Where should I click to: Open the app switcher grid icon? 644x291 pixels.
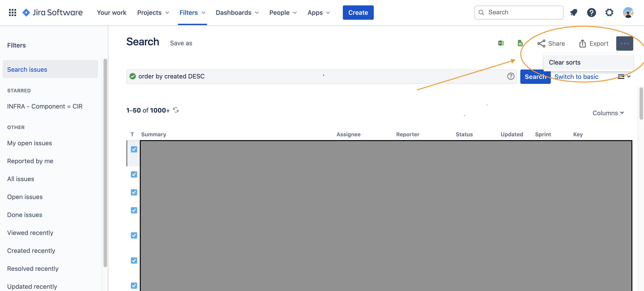click(13, 13)
